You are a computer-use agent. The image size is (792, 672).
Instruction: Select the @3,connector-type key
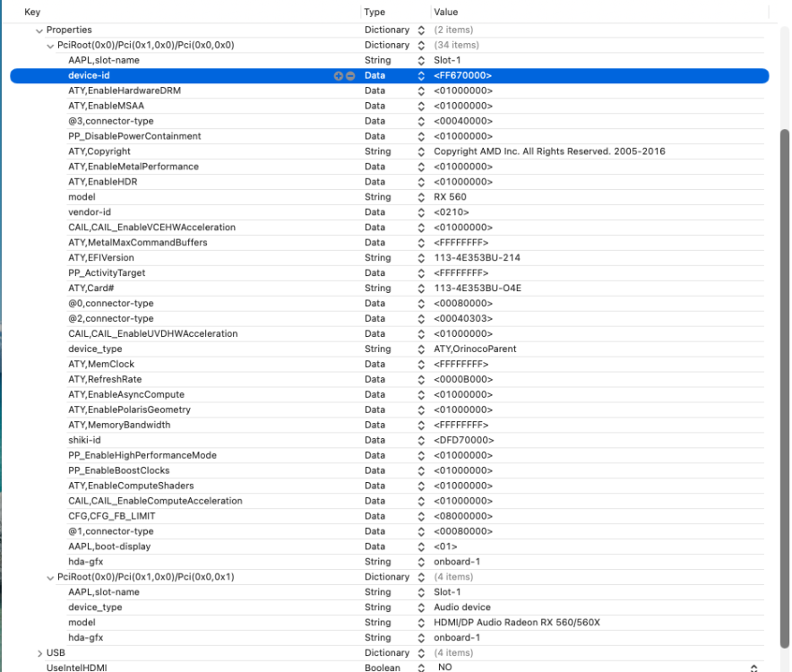pos(111,121)
